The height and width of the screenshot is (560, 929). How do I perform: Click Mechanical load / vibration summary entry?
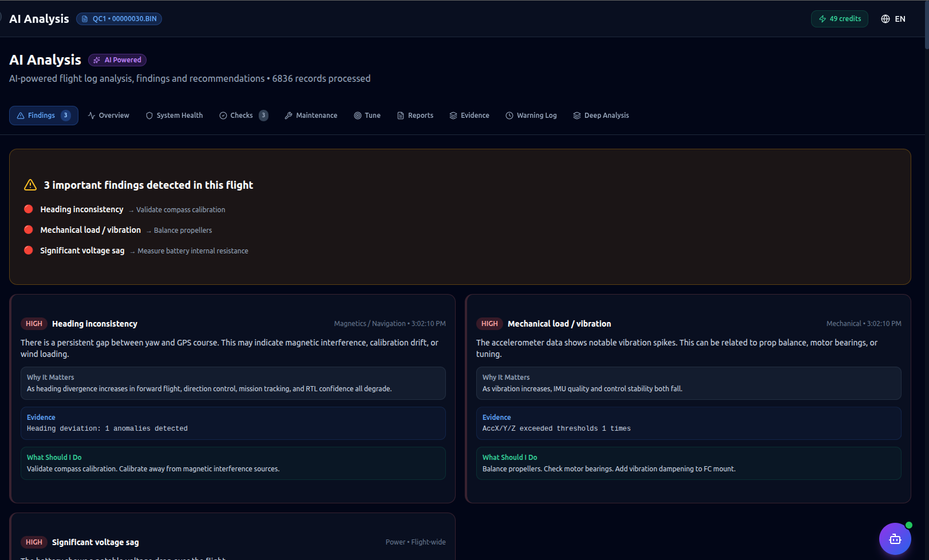click(90, 230)
